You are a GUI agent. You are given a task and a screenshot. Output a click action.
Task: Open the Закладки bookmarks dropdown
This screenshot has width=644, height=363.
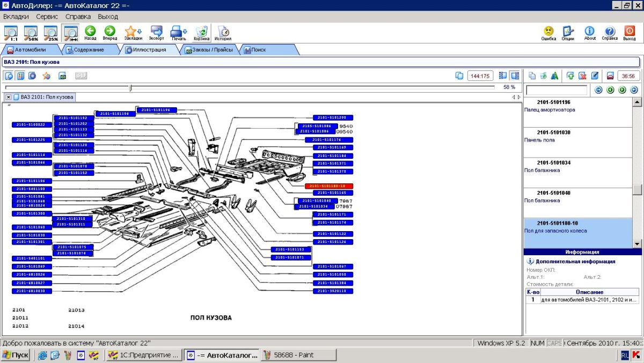click(x=133, y=33)
